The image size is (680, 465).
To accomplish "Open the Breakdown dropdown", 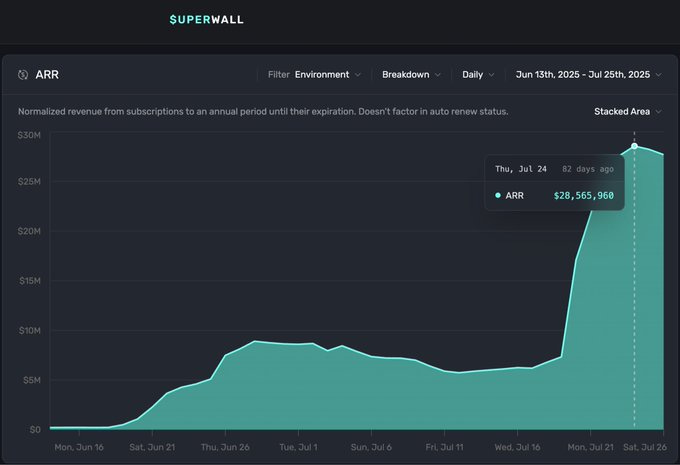I will 411,75.
